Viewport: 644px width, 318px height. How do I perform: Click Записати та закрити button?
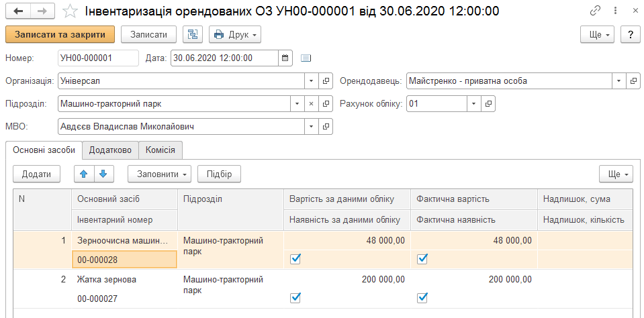(x=60, y=34)
